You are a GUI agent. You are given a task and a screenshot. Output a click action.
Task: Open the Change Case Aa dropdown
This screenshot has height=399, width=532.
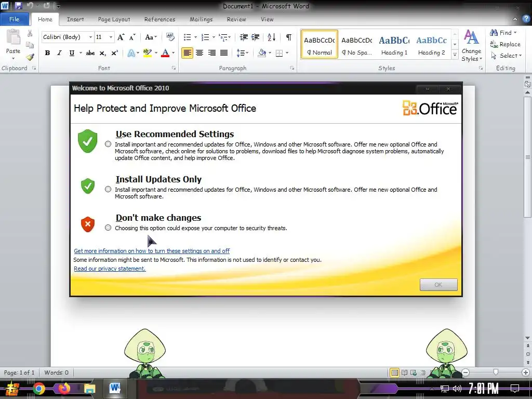pyautogui.click(x=151, y=37)
